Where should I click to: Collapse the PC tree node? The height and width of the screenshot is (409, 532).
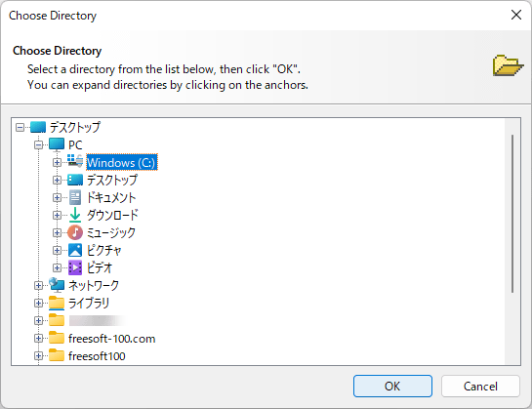click(x=39, y=145)
